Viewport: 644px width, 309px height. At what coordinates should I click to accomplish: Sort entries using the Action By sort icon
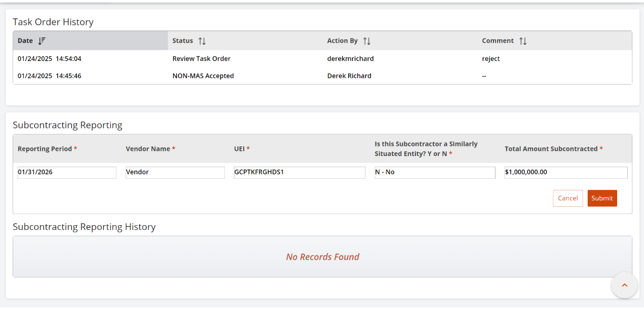(367, 41)
